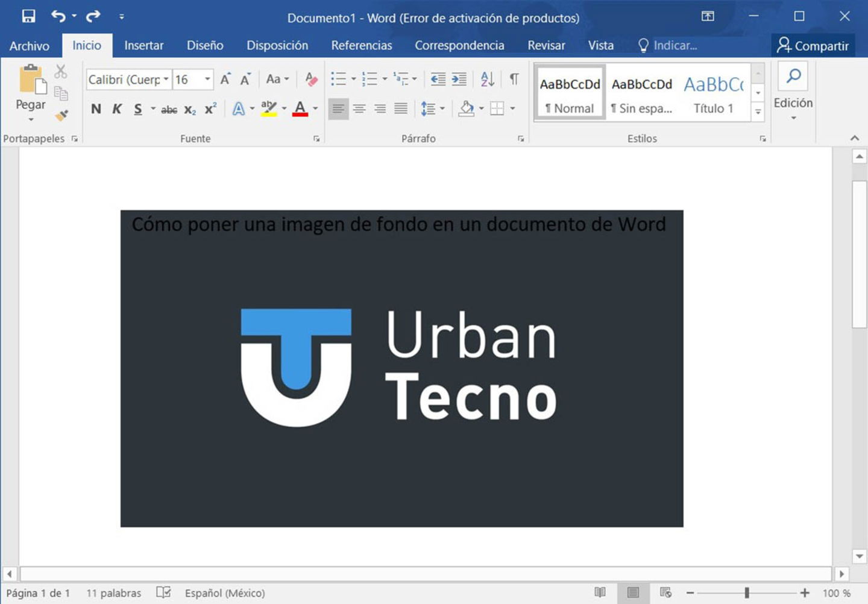Expand the Pegar options arrow

(x=31, y=119)
